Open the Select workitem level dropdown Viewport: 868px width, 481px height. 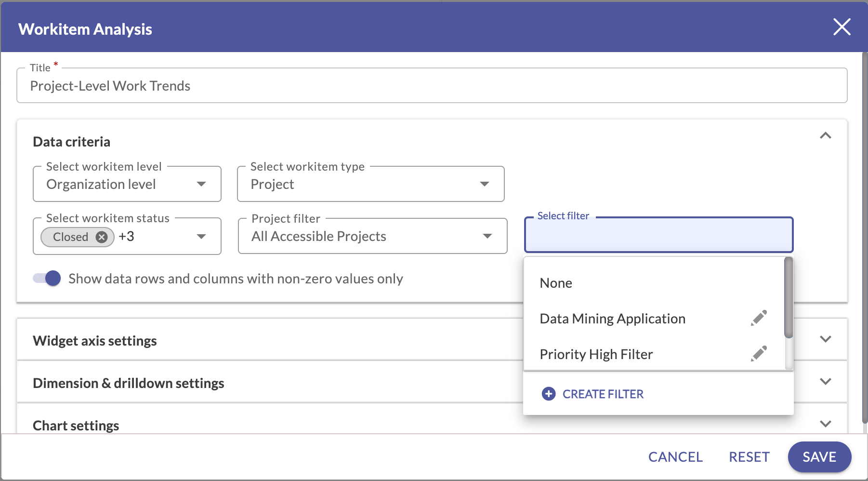(202, 184)
